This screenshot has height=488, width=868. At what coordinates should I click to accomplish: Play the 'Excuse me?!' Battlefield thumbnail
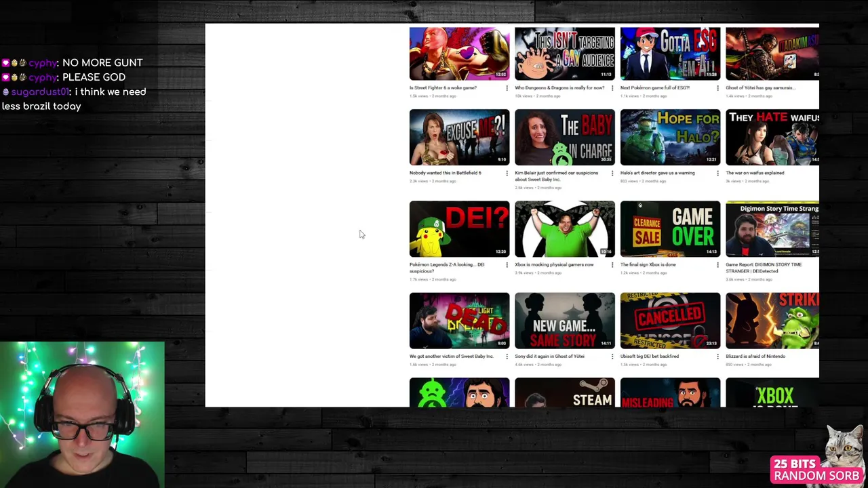pos(459,138)
